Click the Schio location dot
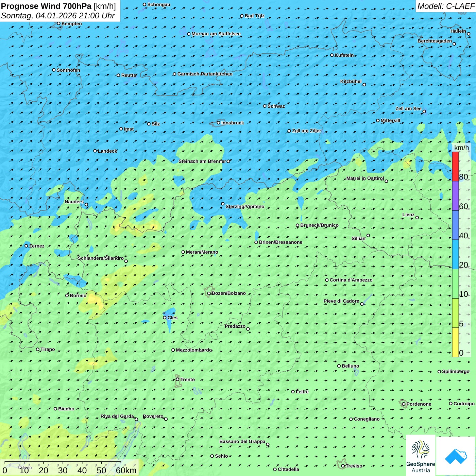Image resolution: width=476 pixels, height=476 pixels. pyautogui.click(x=212, y=456)
